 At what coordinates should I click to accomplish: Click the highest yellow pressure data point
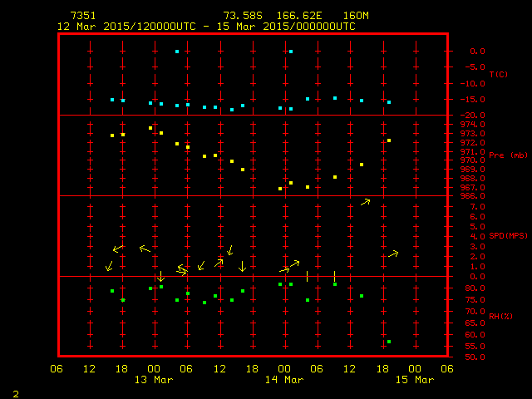pos(150,128)
